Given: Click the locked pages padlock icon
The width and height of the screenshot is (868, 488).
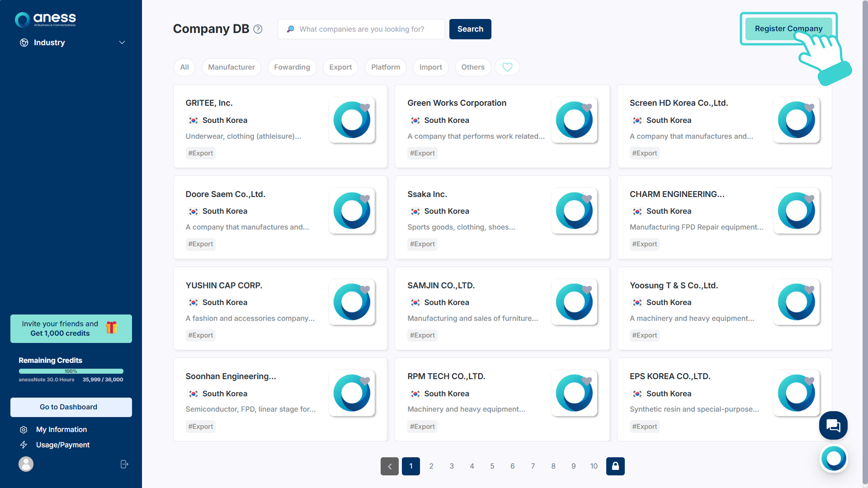Looking at the screenshot, I should point(615,466).
